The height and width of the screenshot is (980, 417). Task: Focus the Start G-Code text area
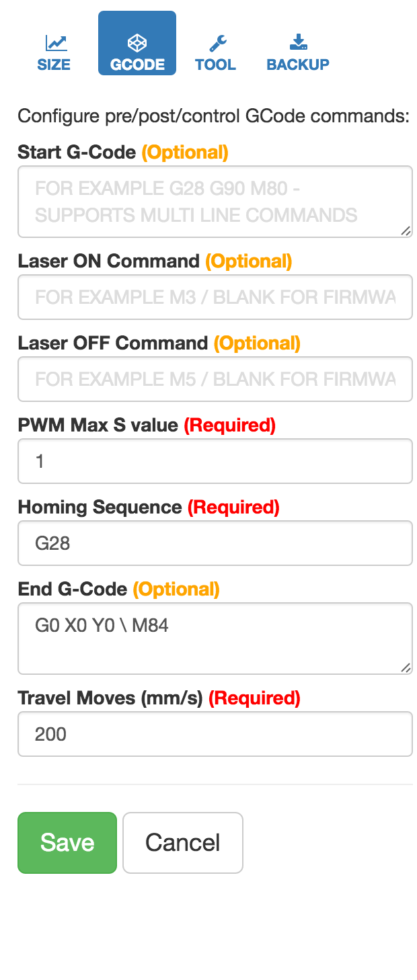click(x=215, y=202)
